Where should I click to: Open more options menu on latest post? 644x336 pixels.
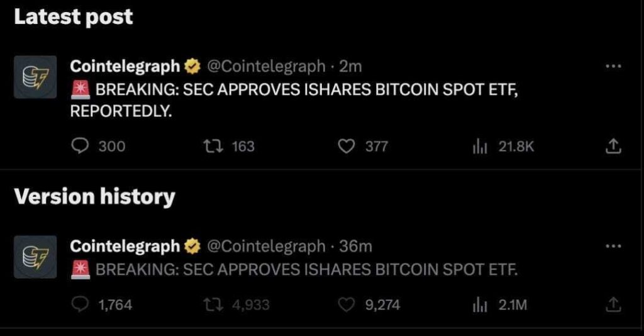click(613, 65)
